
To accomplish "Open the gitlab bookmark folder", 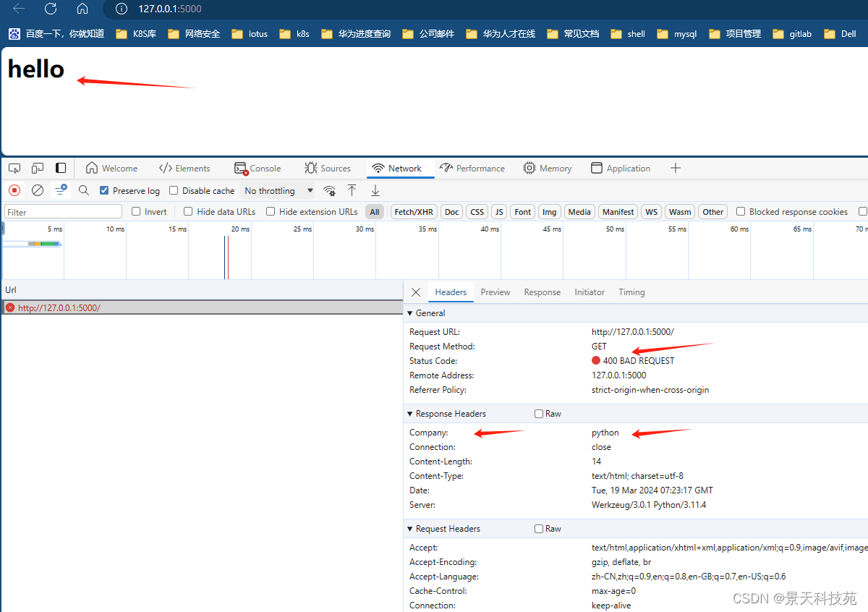I will [792, 33].
